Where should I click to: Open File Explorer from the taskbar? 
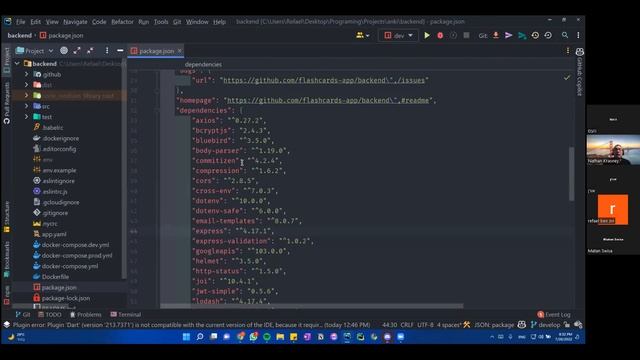[280, 337]
